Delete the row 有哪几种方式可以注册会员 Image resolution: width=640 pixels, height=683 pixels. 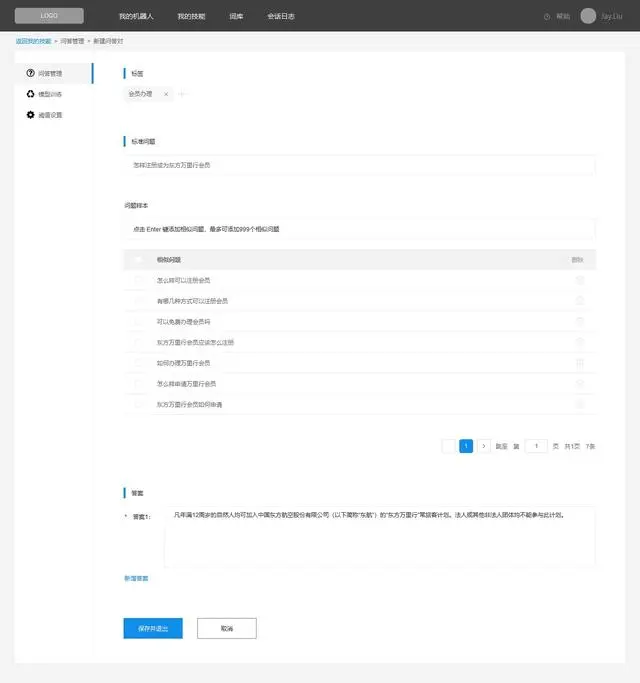[580, 301]
